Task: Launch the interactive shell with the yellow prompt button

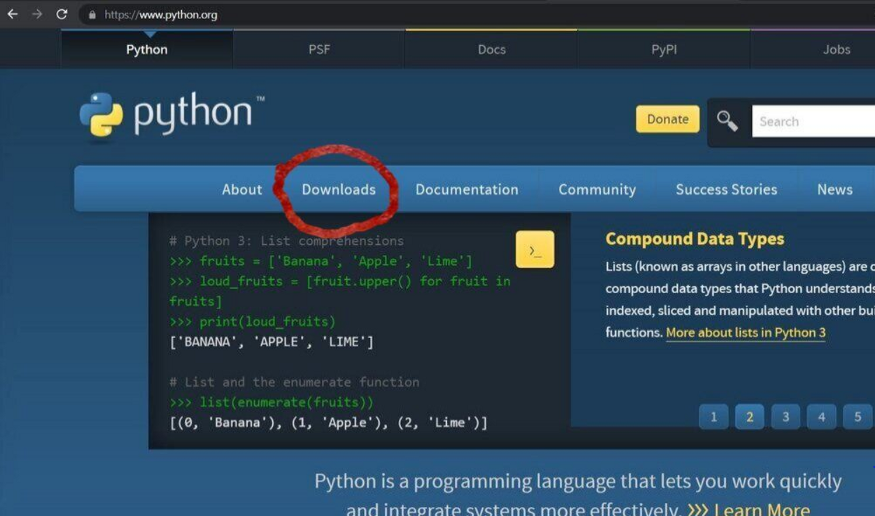Action: pyautogui.click(x=535, y=249)
